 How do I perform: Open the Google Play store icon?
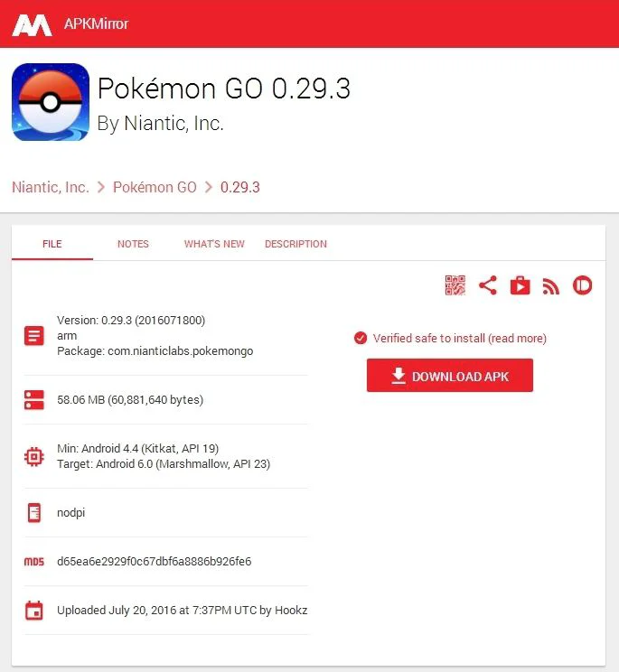[x=520, y=285]
